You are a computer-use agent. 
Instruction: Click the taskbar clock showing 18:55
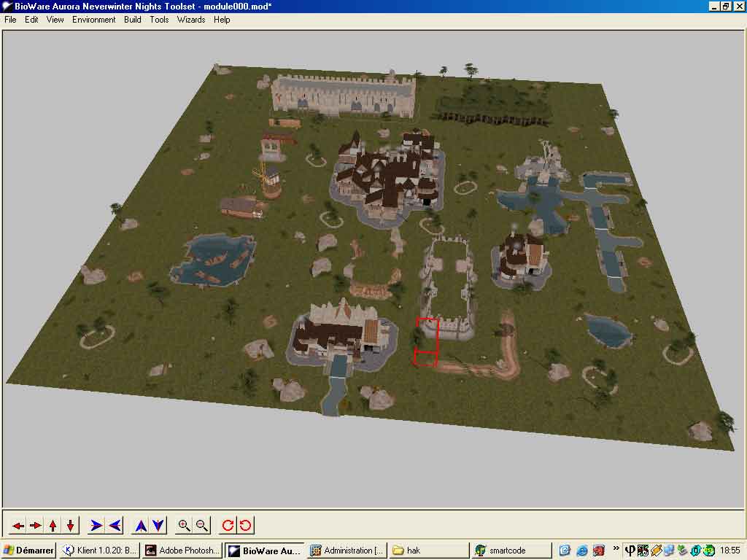[x=729, y=551]
